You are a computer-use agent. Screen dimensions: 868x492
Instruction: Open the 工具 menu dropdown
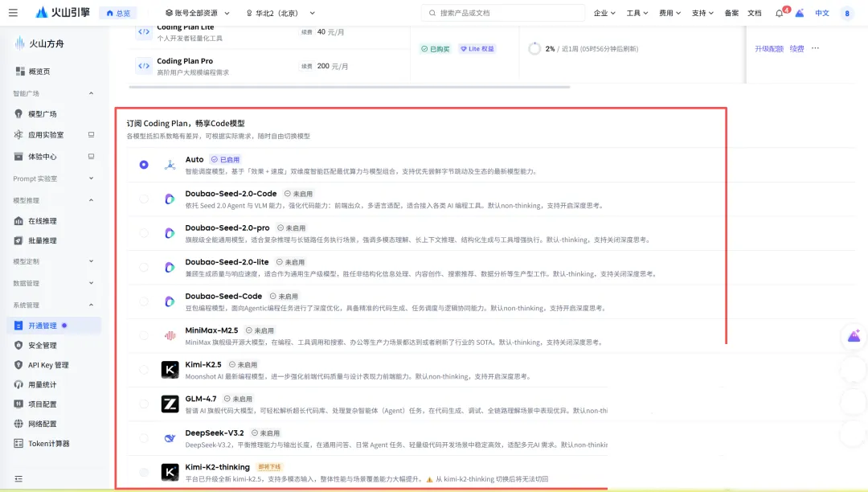pos(637,13)
